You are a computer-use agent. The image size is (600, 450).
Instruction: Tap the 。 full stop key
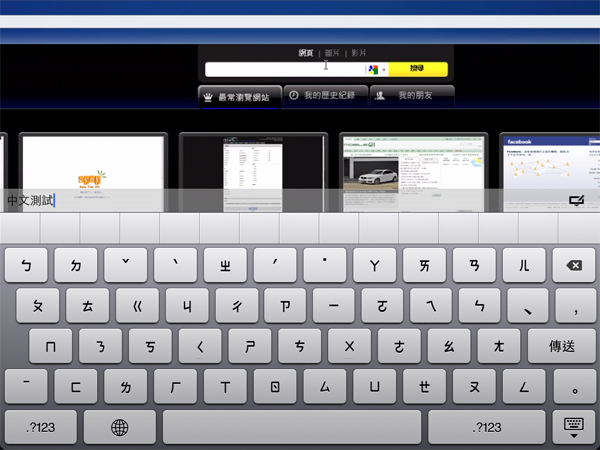(574, 387)
